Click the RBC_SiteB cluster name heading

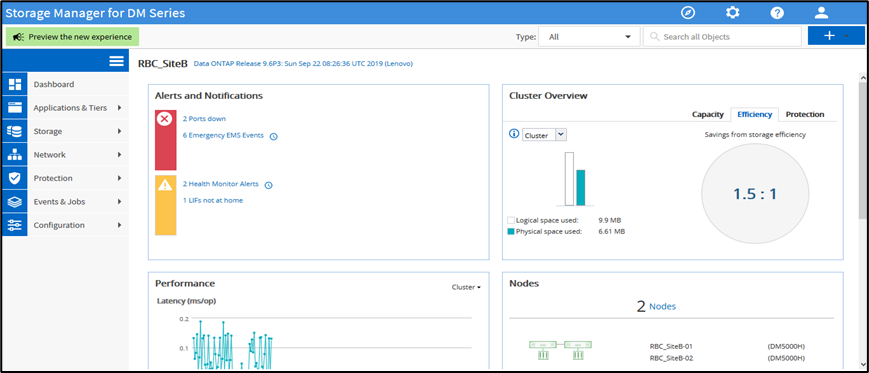click(163, 63)
